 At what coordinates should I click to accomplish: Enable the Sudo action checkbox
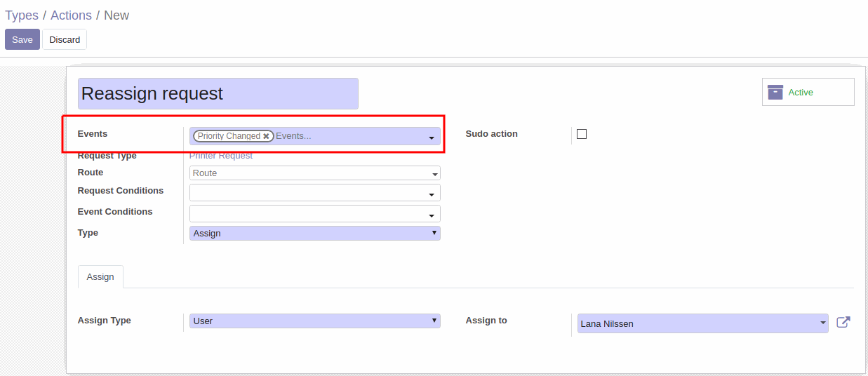(x=582, y=134)
